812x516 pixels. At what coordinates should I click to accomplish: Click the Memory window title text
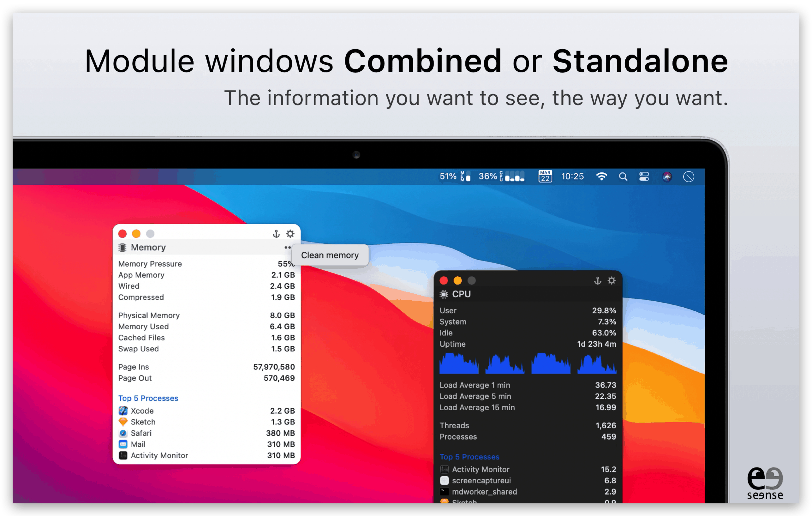pyautogui.click(x=148, y=248)
